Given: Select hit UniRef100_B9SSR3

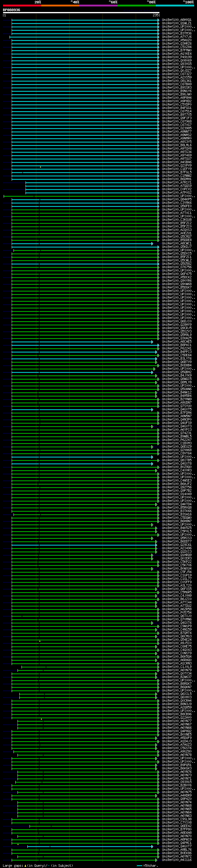Looking at the screenshot, I should pyautogui.click(x=177, y=88).
